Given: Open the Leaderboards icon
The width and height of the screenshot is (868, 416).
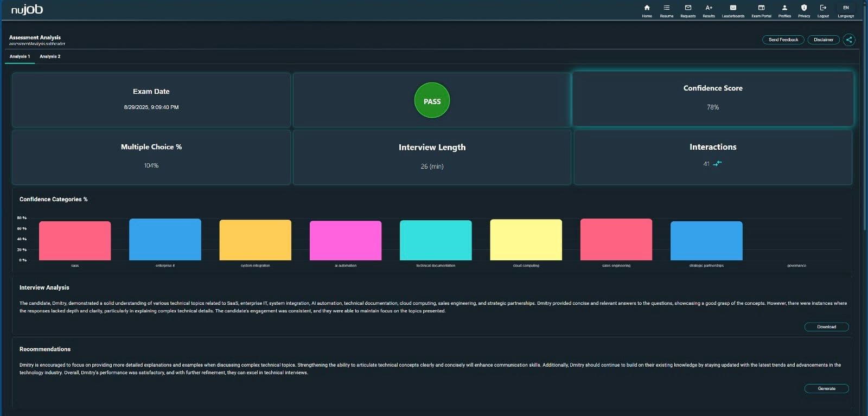Looking at the screenshot, I should coord(733,8).
